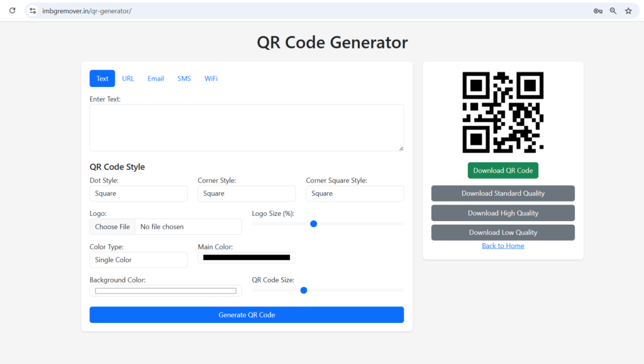The height and width of the screenshot is (364, 644).
Task: Click the green Download QR Code button
Action: tap(503, 170)
